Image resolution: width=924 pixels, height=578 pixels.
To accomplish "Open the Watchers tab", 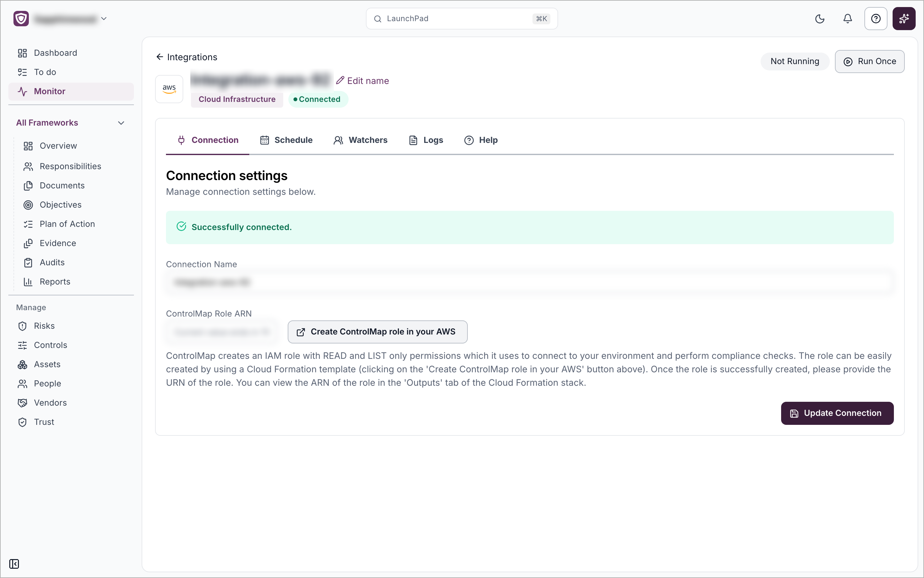I will tap(360, 140).
